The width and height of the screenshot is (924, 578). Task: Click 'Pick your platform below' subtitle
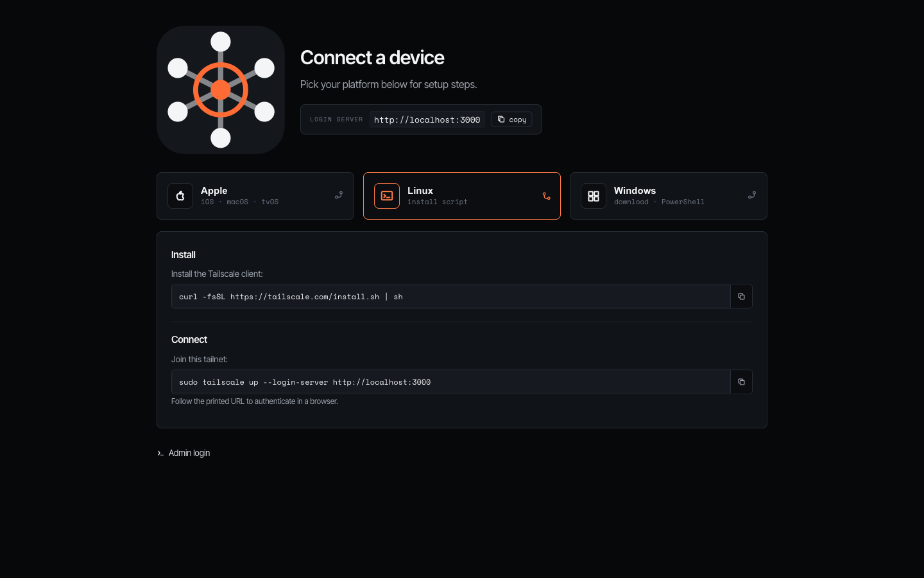point(389,84)
